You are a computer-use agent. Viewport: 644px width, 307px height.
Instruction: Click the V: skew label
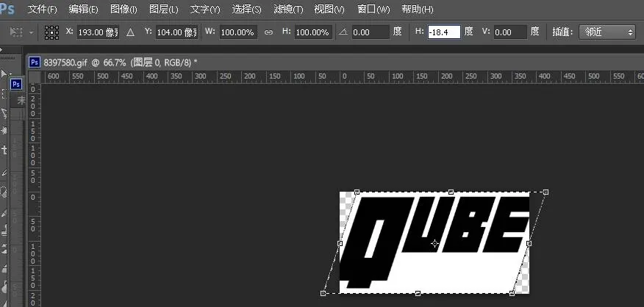486,31
